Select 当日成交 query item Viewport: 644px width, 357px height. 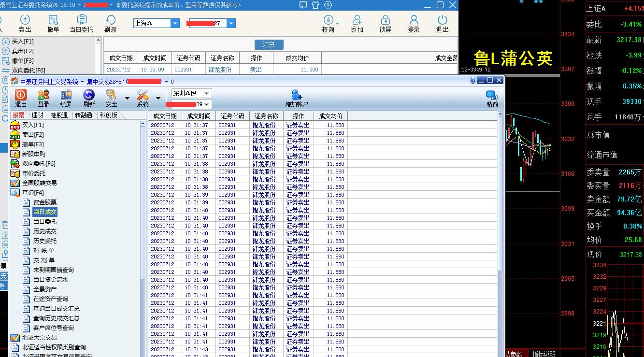pyautogui.click(x=45, y=212)
